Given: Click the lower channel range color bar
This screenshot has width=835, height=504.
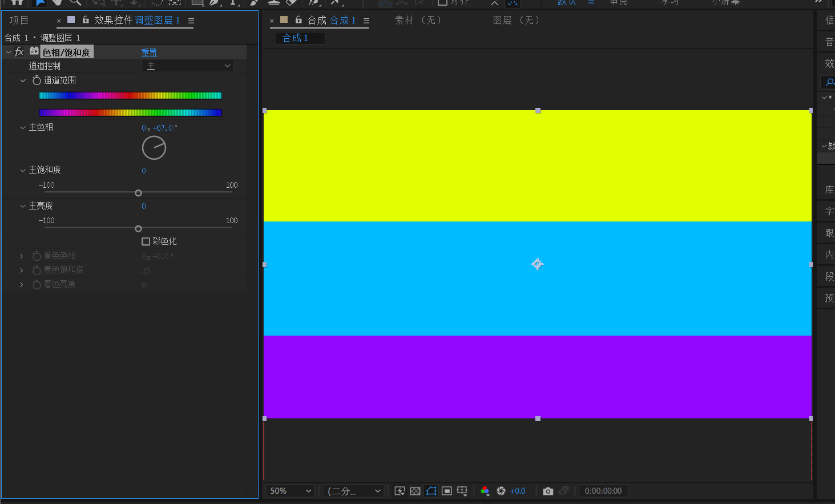Looking at the screenshot, I should tap(130, 112).
